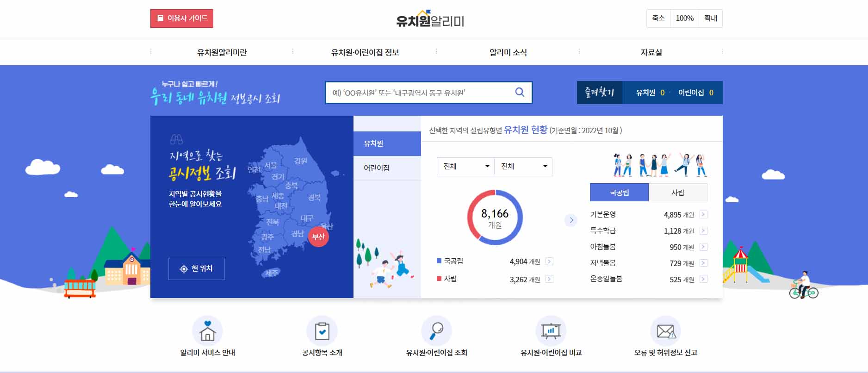This screenshot has width=868, height=373.
Task: Select 전남 region on the map
Action: pyautogui.click(x=264, y=250)
